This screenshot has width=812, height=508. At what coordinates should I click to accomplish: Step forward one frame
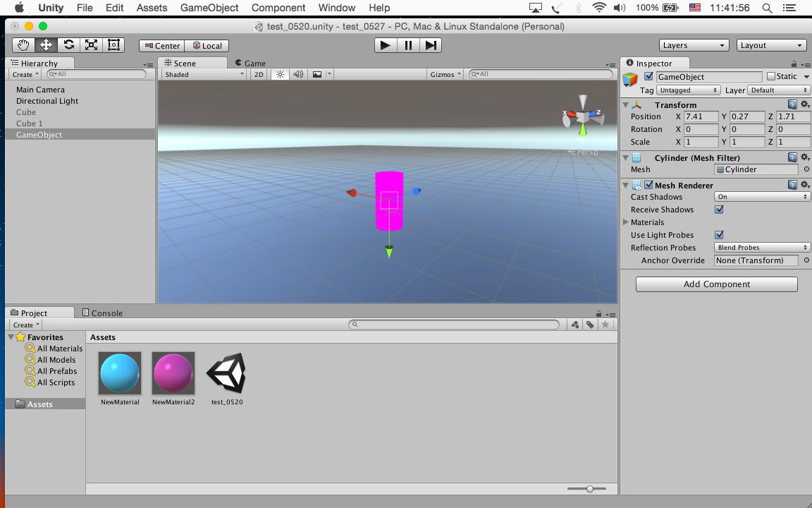(431, 45)
